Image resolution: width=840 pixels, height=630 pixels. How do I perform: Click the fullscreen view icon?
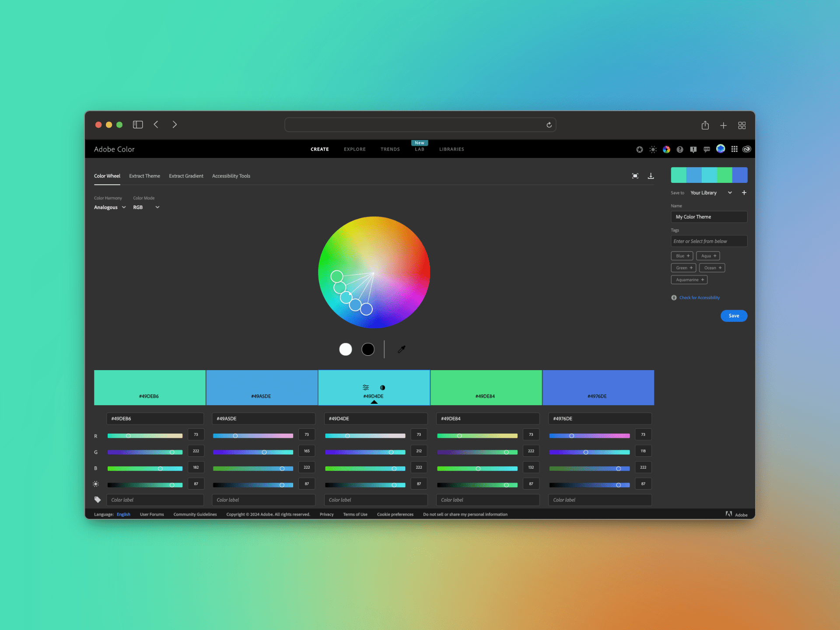tap(635, 176)
